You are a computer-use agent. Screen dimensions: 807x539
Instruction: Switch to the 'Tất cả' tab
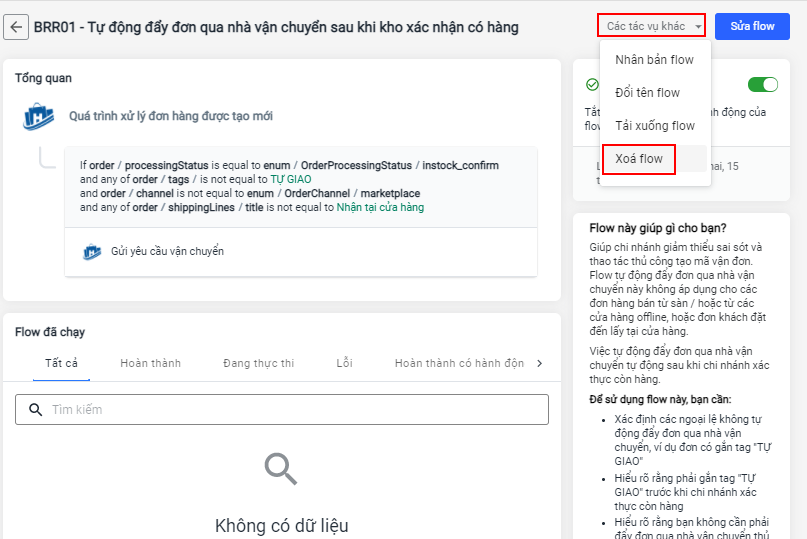pyautogui.click(x=61, y=363)
